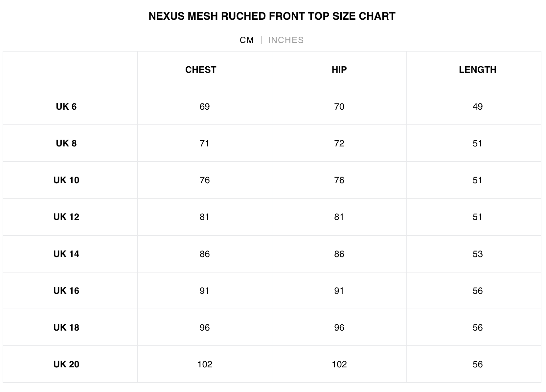This screenshot has width=546, height=392.
Task: Click the CHEST column header
Action: tap(201, 70)
